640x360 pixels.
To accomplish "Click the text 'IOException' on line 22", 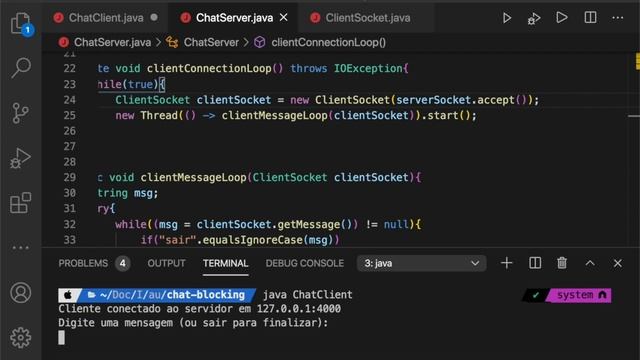I will 368,69.
